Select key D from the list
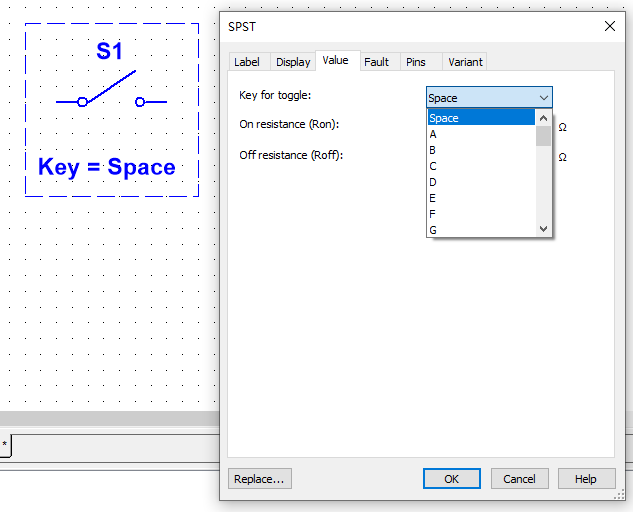Screen dimensions: 633x512 coord(481,182)
